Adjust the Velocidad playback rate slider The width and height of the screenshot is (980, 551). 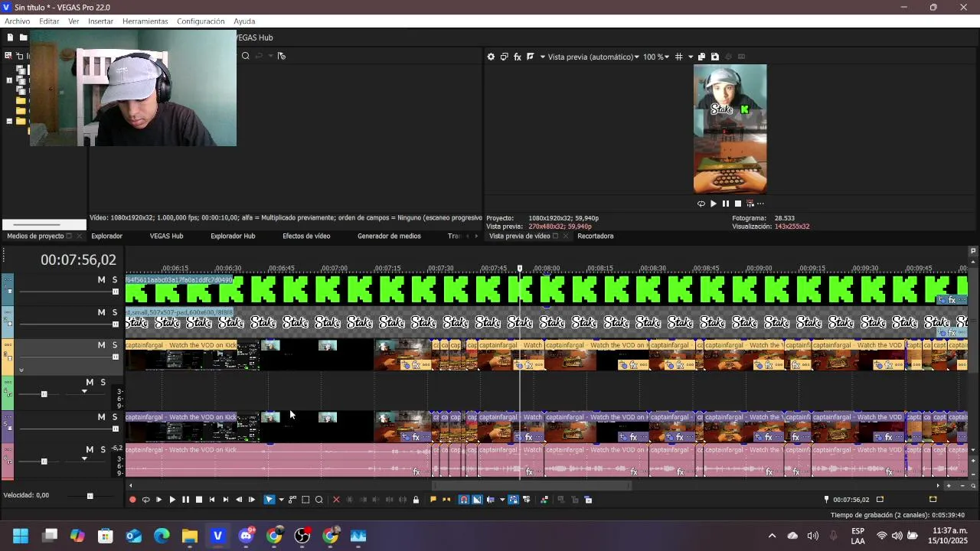(x=90, y=496)
